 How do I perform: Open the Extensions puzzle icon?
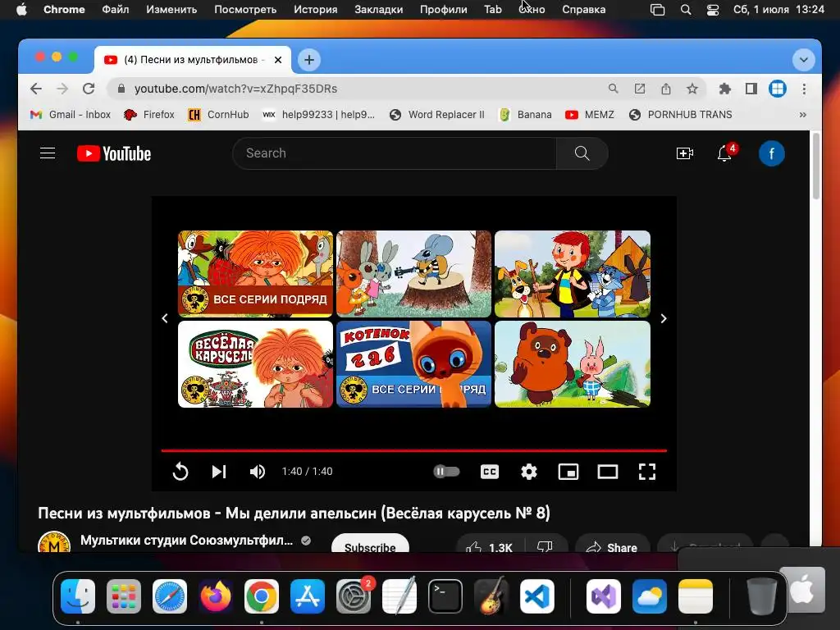725,89
